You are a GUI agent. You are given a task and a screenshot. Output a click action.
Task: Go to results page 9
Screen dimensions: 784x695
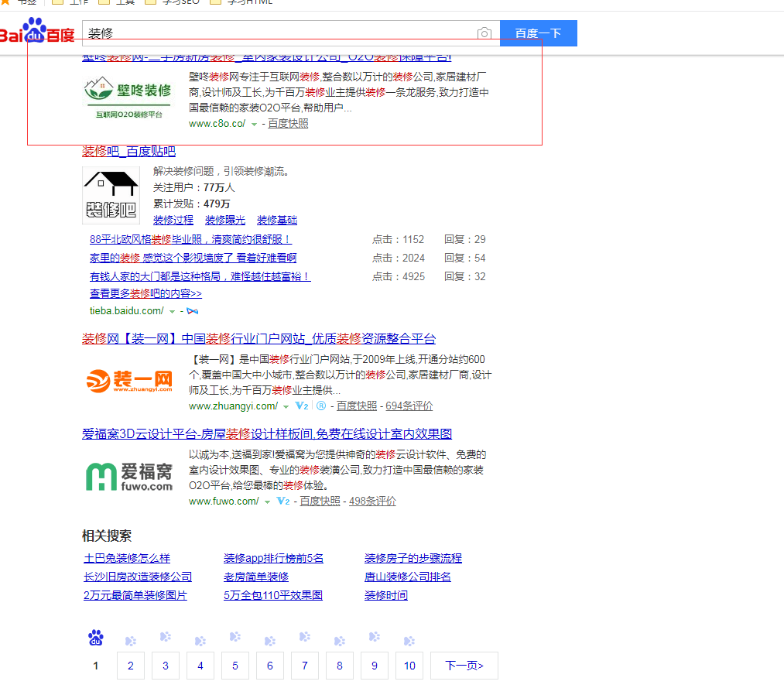375,666
